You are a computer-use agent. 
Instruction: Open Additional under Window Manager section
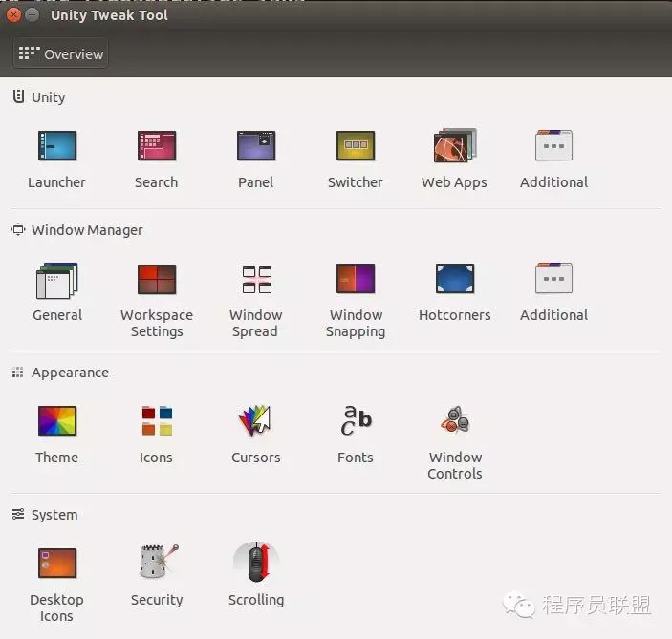553,278
